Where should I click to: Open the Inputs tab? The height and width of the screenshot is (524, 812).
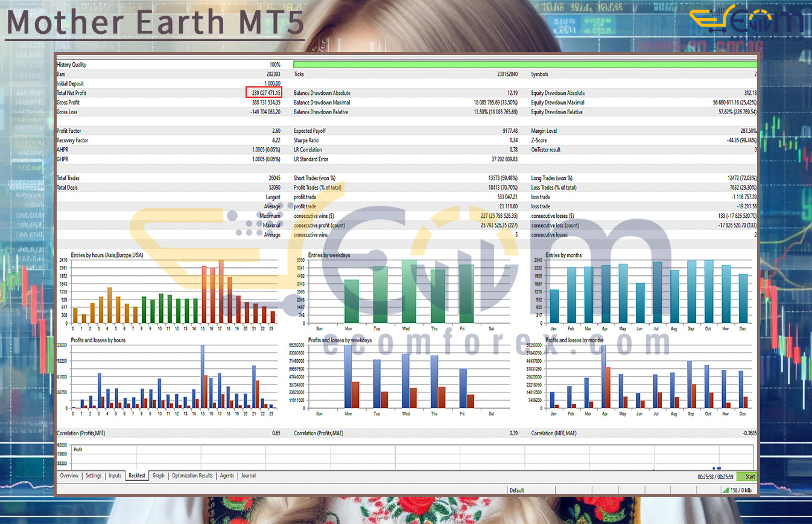tap(115, 476)
